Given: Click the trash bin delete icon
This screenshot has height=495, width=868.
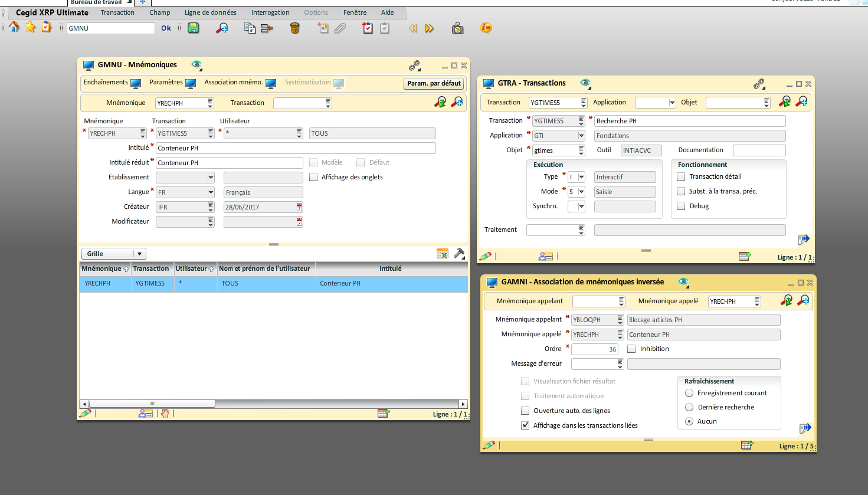Looking at the screenshot, I should (x=295, y=28).
